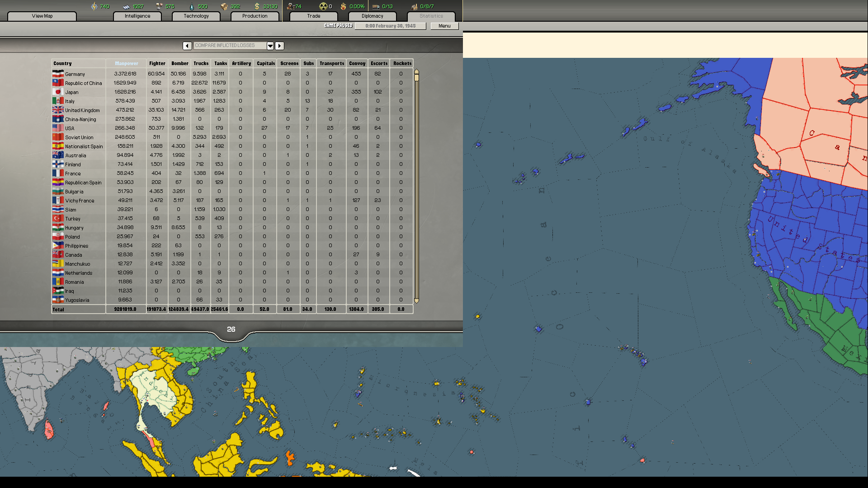Click the manpower soldiers icon
Image resolution: width=868 pixels, height=488 pixels.
tap(290, 6)
